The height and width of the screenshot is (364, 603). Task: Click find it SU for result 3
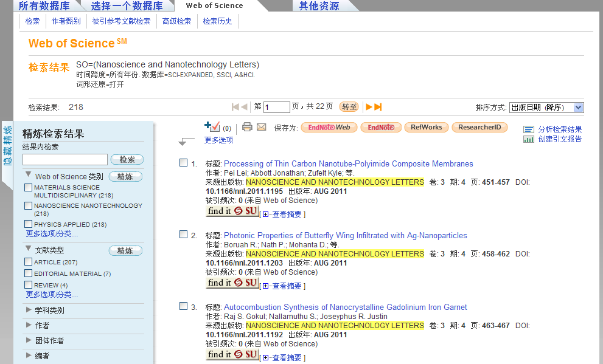tap(232, 355)
